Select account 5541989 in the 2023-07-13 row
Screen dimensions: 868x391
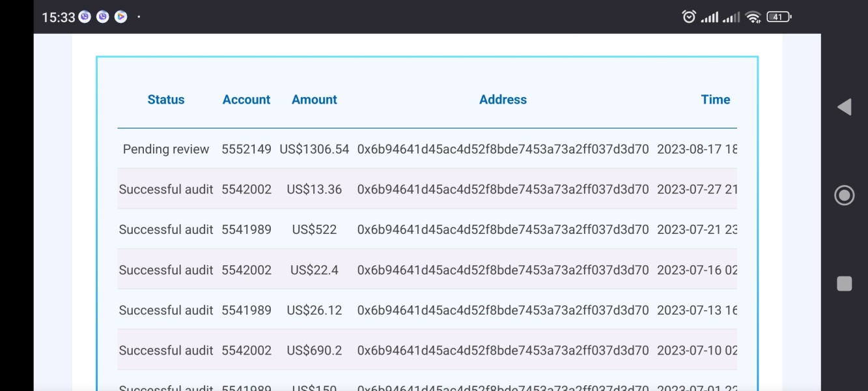coord(246,310)
